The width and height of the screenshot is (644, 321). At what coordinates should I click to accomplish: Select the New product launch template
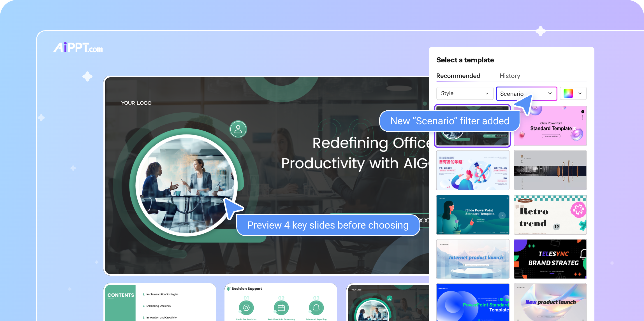point(550,302)
